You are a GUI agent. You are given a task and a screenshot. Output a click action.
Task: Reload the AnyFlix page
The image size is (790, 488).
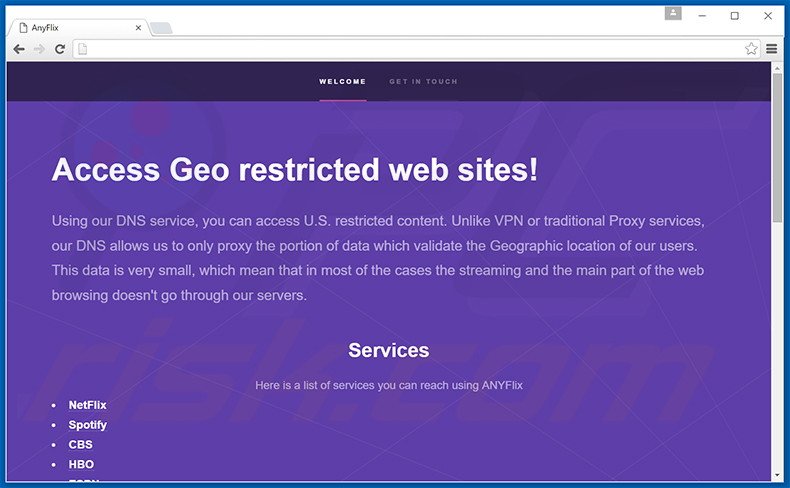click(60, 48)
